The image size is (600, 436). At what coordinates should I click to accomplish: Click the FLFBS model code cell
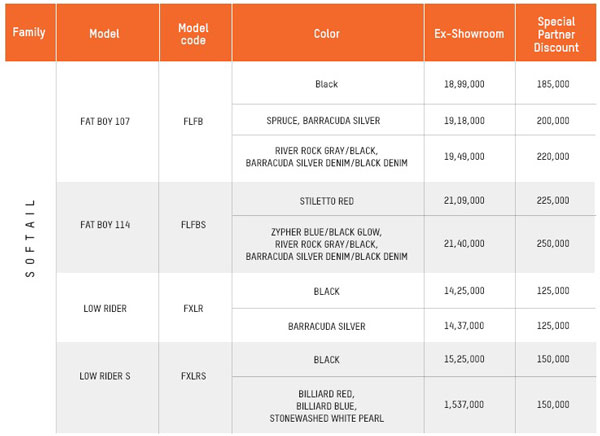[192, 225]
